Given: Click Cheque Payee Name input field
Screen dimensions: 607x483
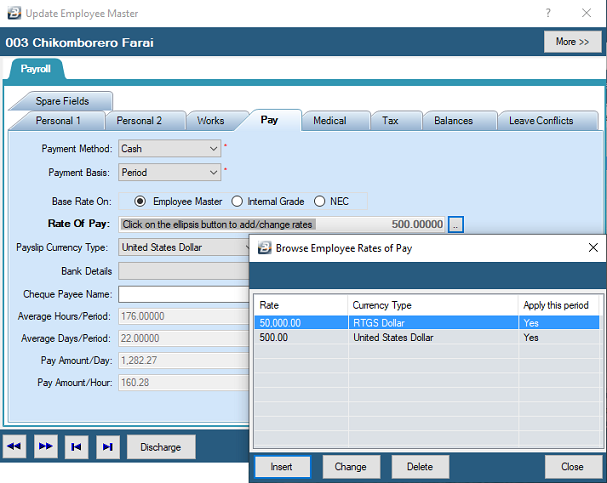Looking at the screenshot, I should click(x=183, y=294).
